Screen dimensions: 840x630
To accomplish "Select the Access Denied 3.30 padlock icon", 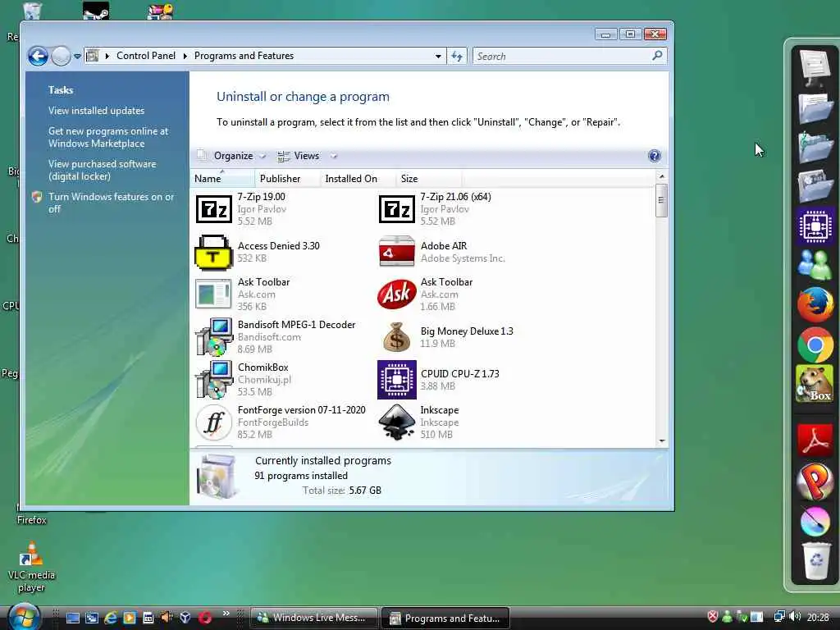I will (x=213, y=253).
